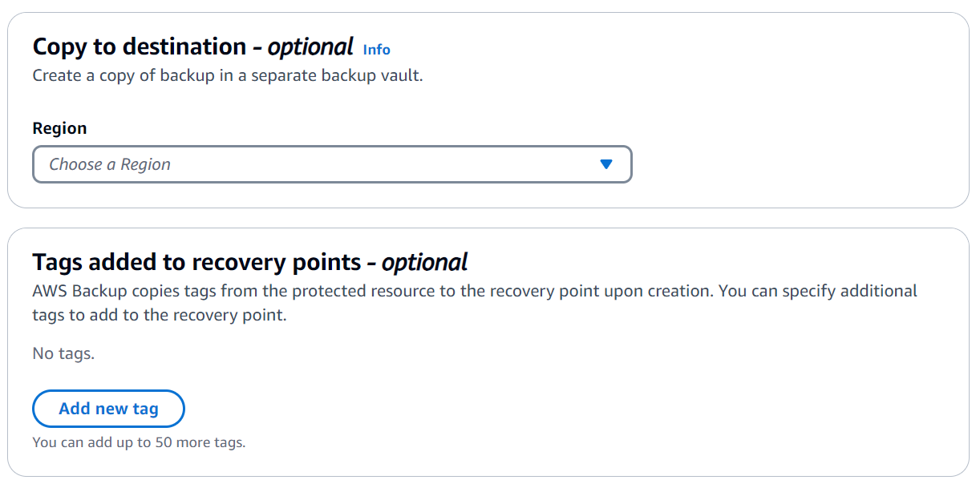Click the Tags added to recovery points heading

click(x=249, y=261)
